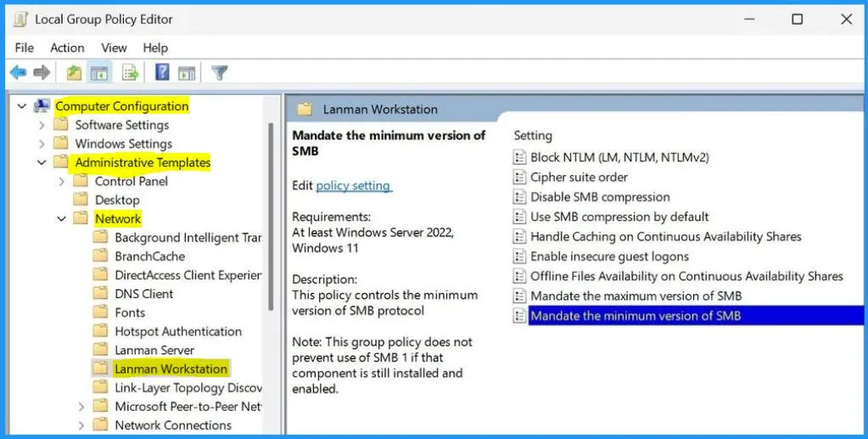Open Help using the question-mark icon

[x=162, y=72]
